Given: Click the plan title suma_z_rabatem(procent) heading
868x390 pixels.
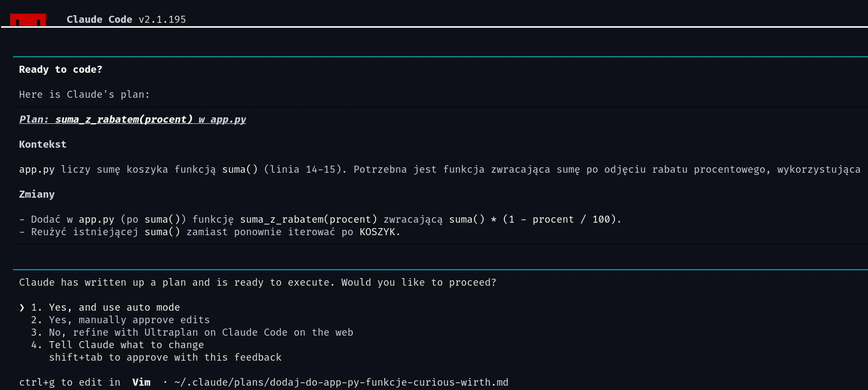Looking at the screenshot, I should [x=132, y=119].
